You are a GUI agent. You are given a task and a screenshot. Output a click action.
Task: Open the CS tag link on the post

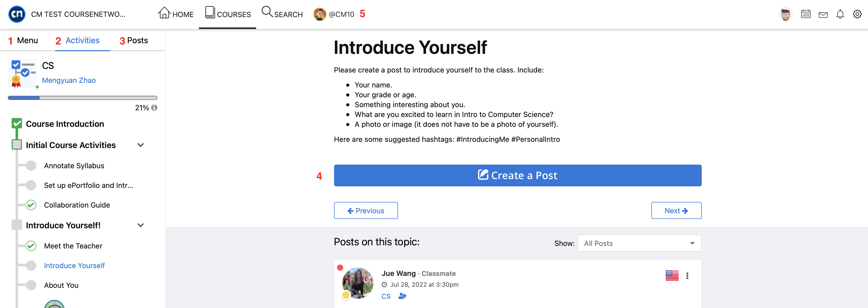point(386,296)
